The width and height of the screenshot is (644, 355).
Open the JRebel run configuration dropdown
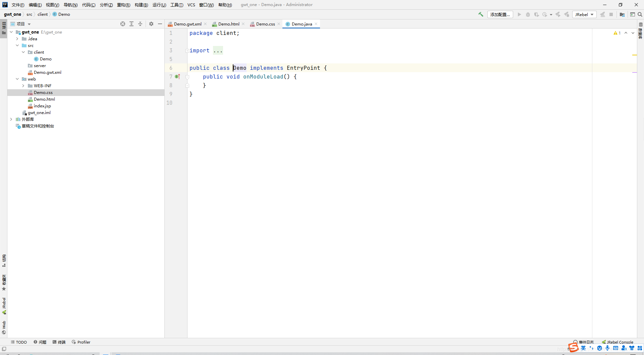coord(585,14)
